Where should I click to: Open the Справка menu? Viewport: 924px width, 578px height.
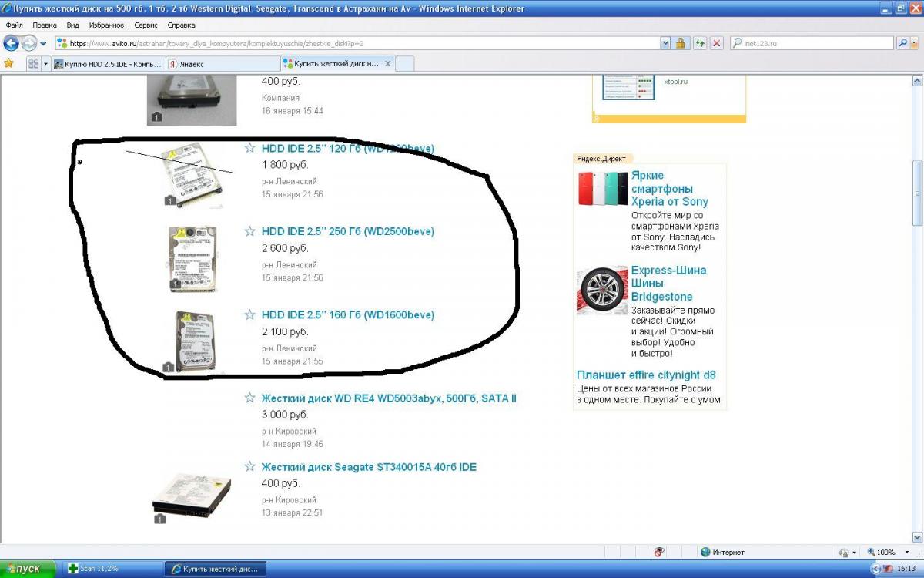(181, 25)
